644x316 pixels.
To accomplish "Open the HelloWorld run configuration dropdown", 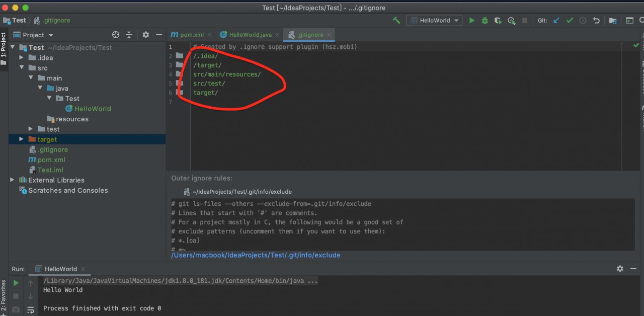I will (435, 21).
